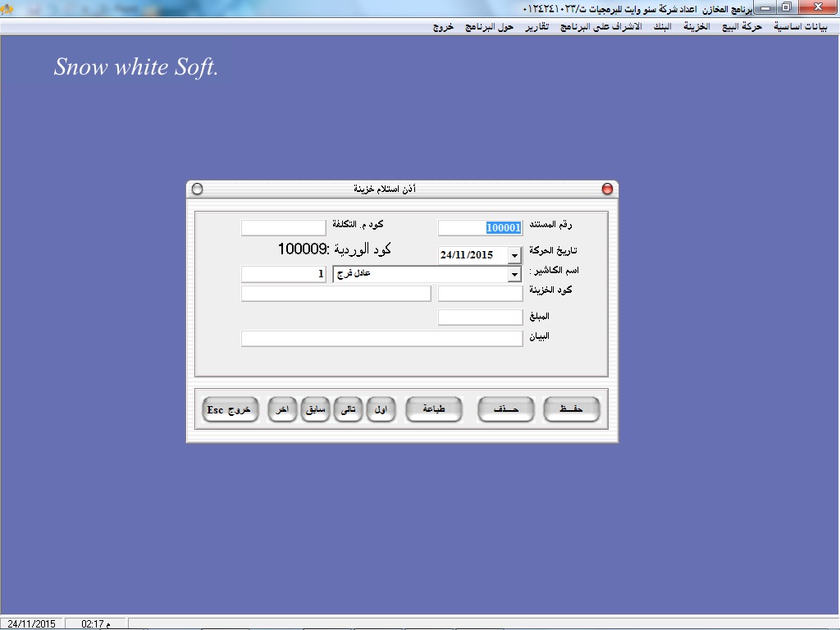Open the transaction date dropdown arrow

pyautogui.click(x=514, y=255)
